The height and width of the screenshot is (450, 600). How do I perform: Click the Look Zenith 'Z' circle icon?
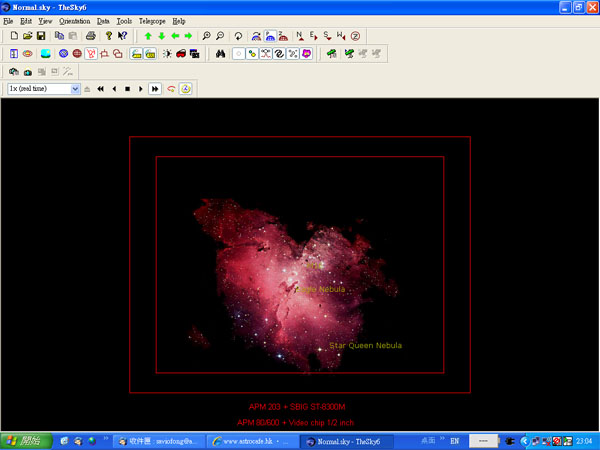[x=355, y=36]
